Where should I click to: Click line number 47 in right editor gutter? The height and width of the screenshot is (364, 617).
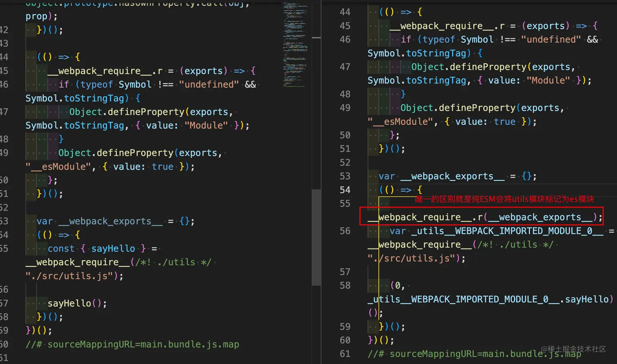pos(345,67)
